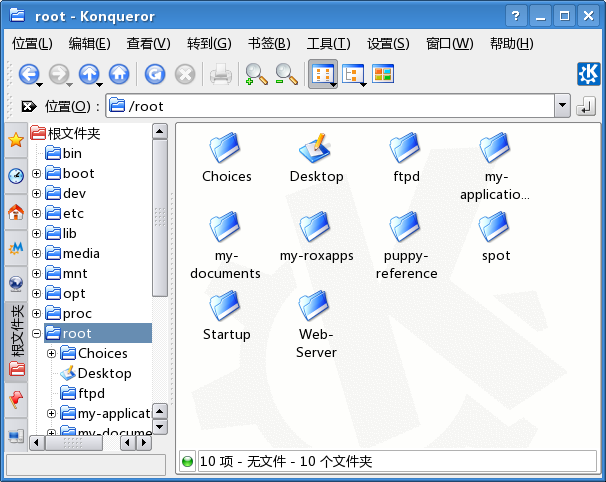Open the Up button dropdown arrow
This screenshot has width=606, height=482.
pyautogui.click(x=99, y=84)
